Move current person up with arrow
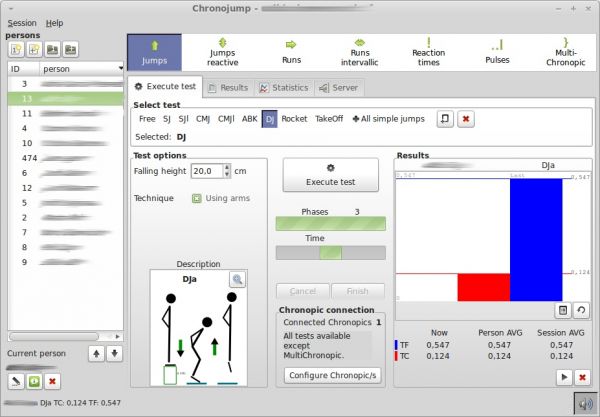The image size is (600, 417). click(96, 354)
